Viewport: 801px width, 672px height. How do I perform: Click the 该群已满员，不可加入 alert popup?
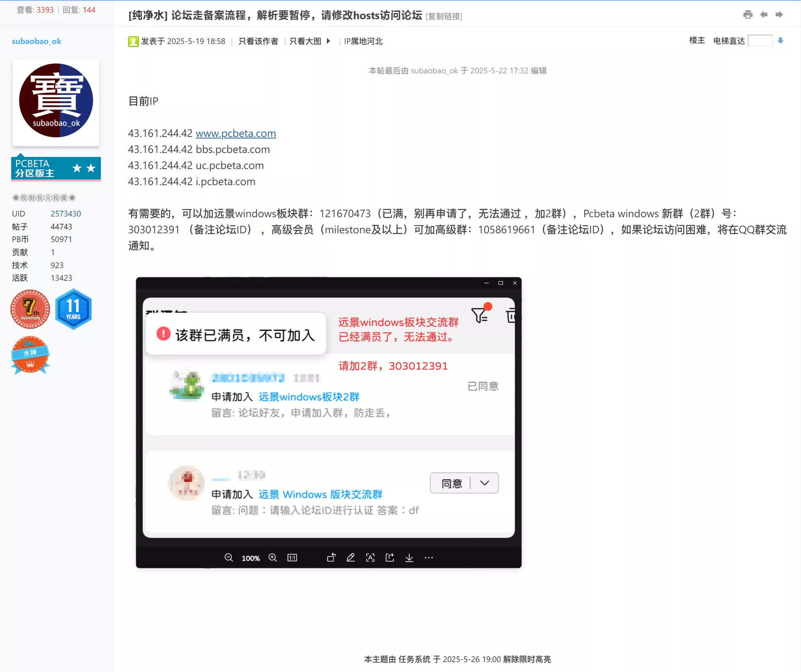236,334
